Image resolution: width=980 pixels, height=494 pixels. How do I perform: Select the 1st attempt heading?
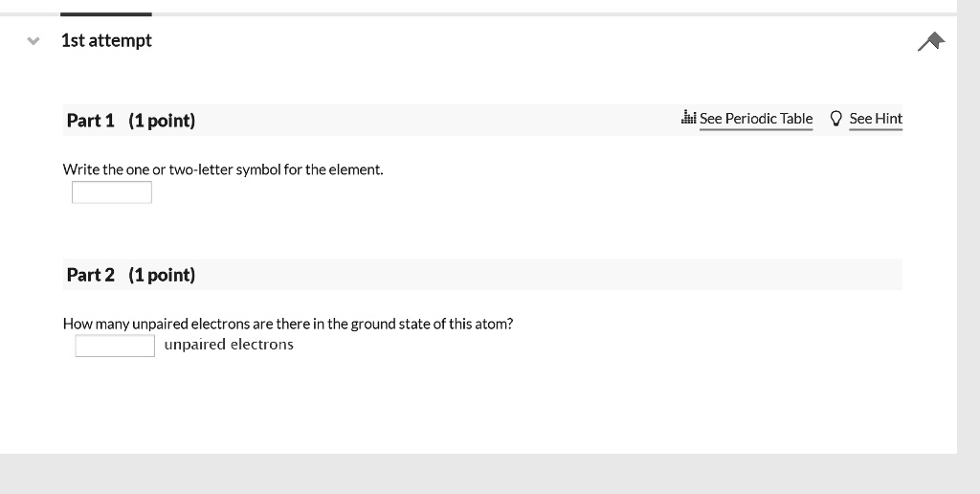[x=106, y=40]
